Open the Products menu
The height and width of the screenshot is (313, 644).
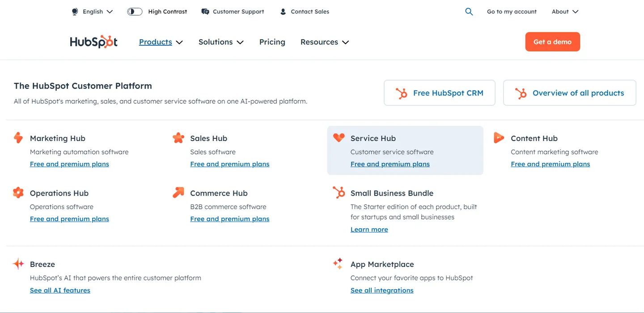(156, 42)
